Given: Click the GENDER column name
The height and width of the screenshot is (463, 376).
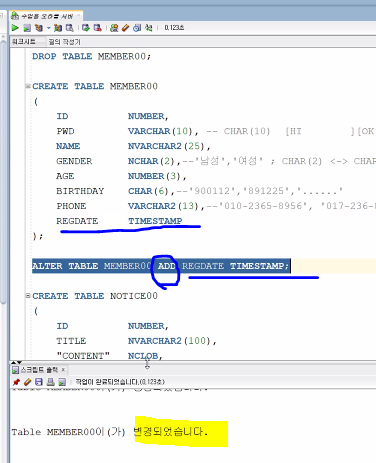Looking at the screenshot, I should coord(74,161).
